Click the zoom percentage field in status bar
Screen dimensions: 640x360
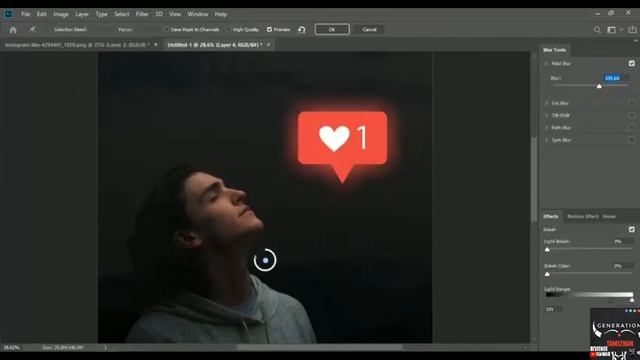click(12, 348)
